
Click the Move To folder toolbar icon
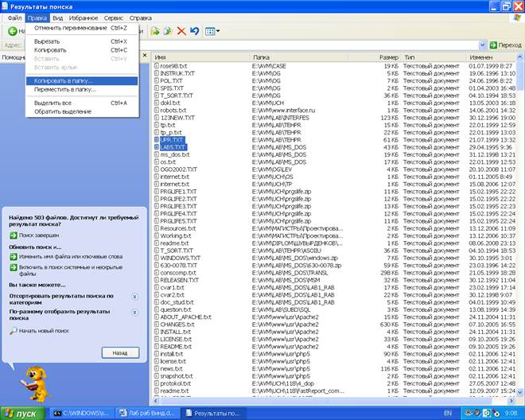(x=155, y=31)
